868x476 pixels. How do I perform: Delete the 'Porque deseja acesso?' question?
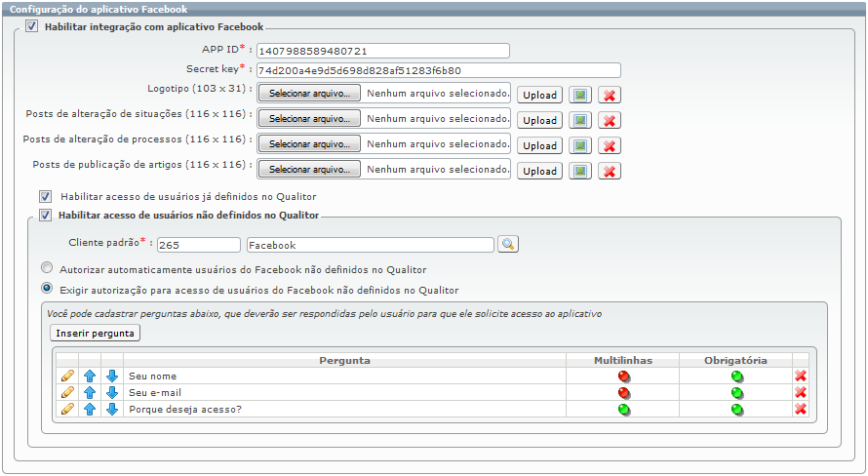click(801, 409)
